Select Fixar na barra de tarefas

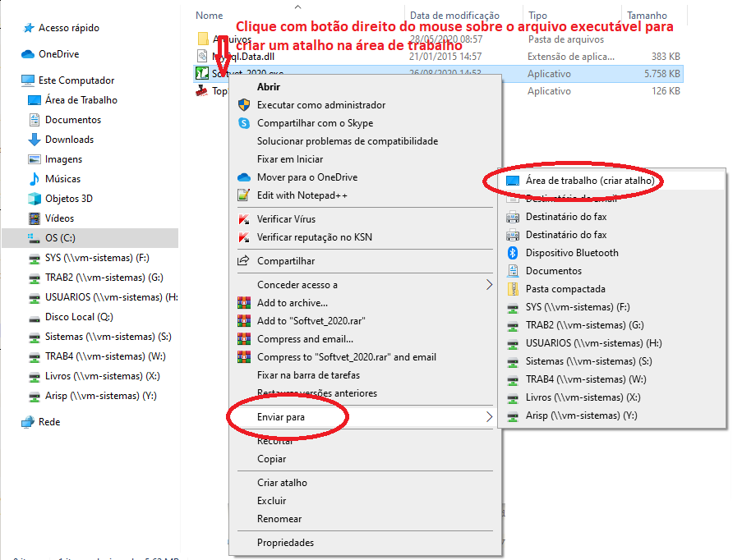pos(308,375)
